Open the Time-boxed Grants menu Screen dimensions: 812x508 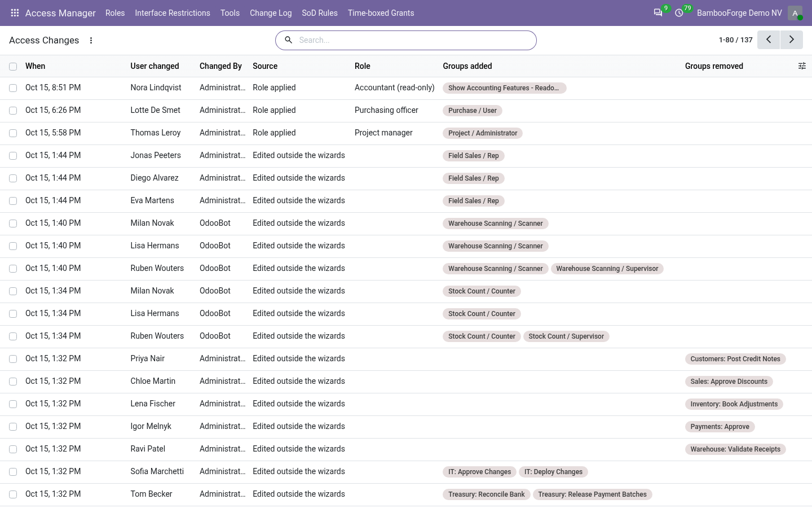click(x=381, y=13)
